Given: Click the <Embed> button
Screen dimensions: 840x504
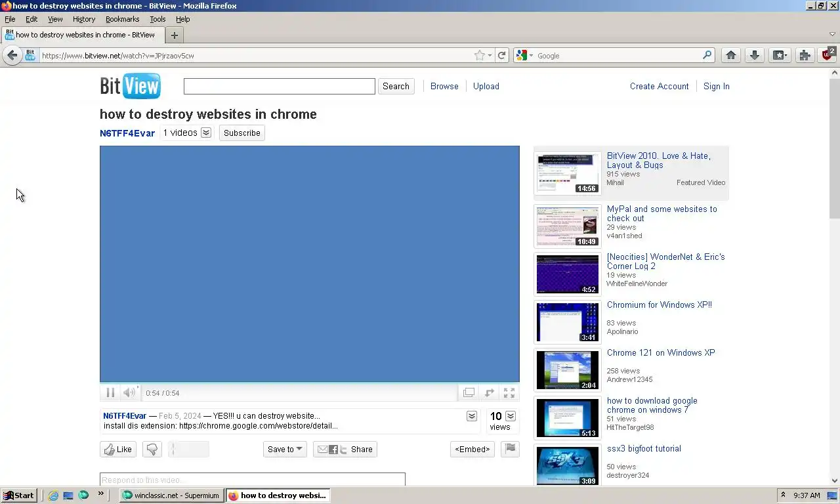Looking at the screenshot, I should (472, 450).
